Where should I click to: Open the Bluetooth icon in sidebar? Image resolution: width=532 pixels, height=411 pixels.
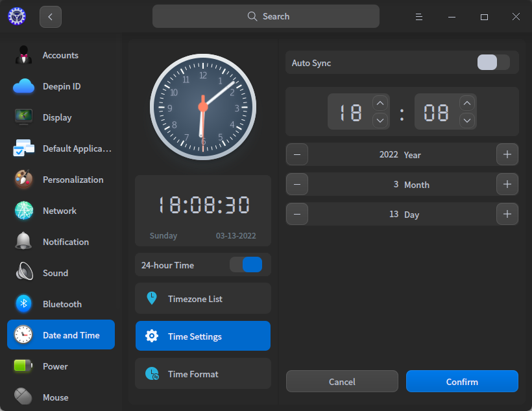(24, 304)
